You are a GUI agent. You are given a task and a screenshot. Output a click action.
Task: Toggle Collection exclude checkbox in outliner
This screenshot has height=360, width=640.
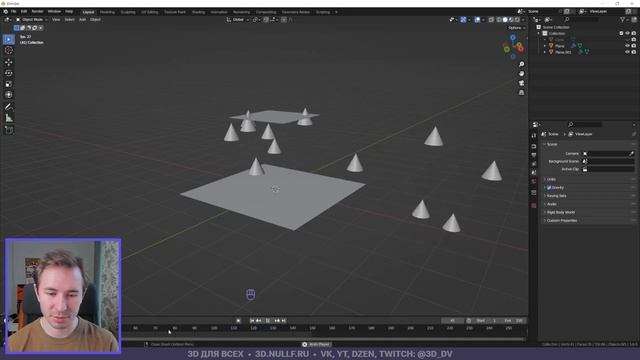pyautogui.click(x=621, y=33)
